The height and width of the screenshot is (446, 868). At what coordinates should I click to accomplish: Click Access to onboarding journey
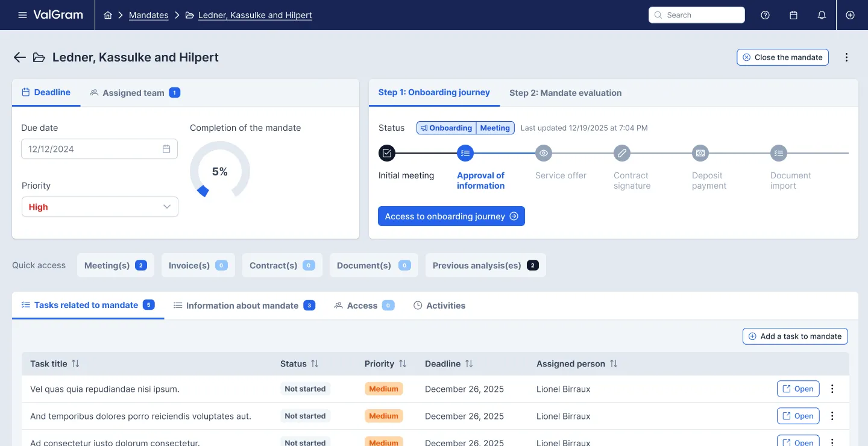point(451,216)
